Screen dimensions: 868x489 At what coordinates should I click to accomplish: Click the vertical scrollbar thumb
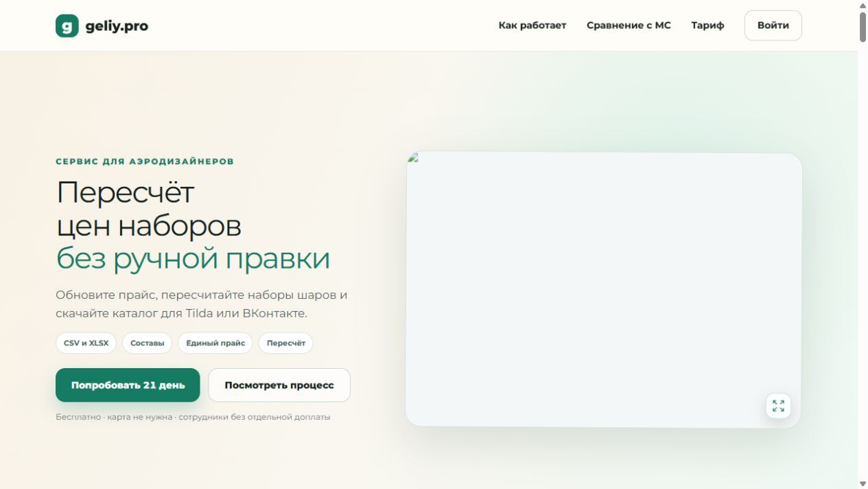(863, 27)
